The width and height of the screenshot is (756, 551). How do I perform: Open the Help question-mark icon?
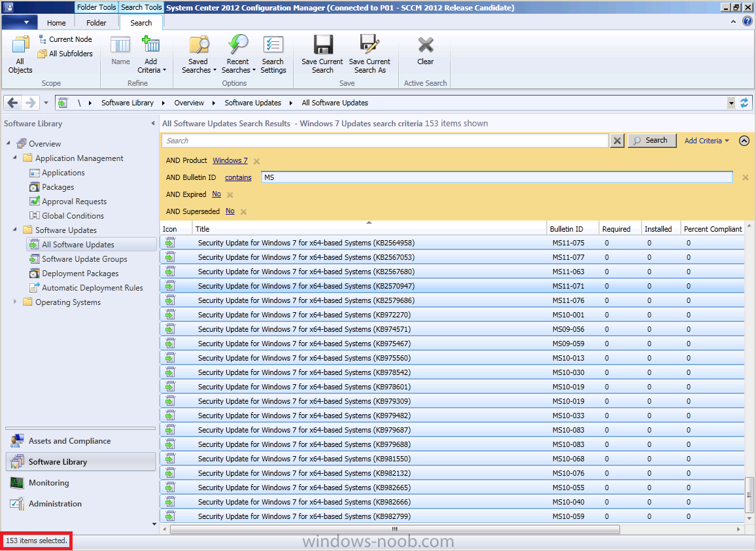(x=747, y=21)
